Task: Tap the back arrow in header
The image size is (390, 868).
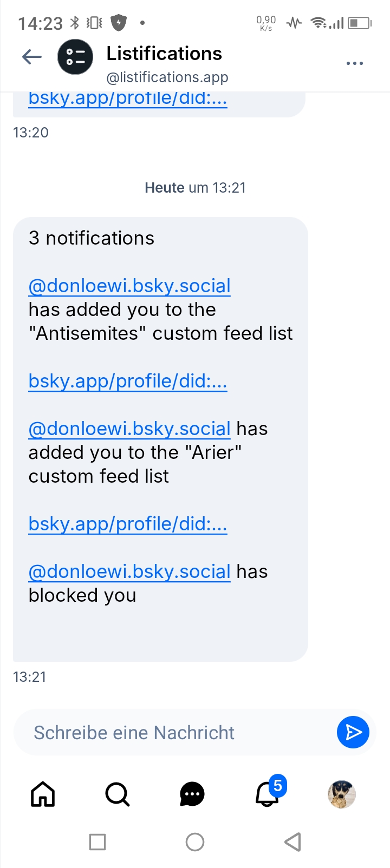Action: tap(32, 57)
